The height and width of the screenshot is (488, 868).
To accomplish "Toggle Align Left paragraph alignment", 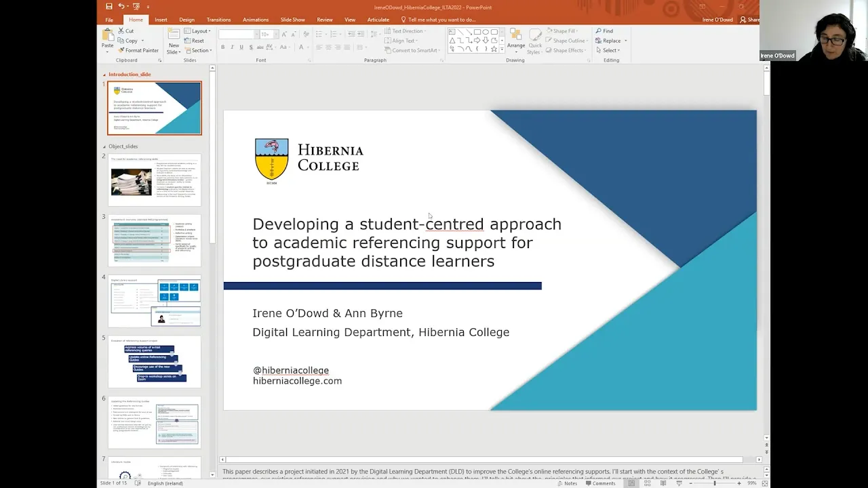I will point(319,47).
